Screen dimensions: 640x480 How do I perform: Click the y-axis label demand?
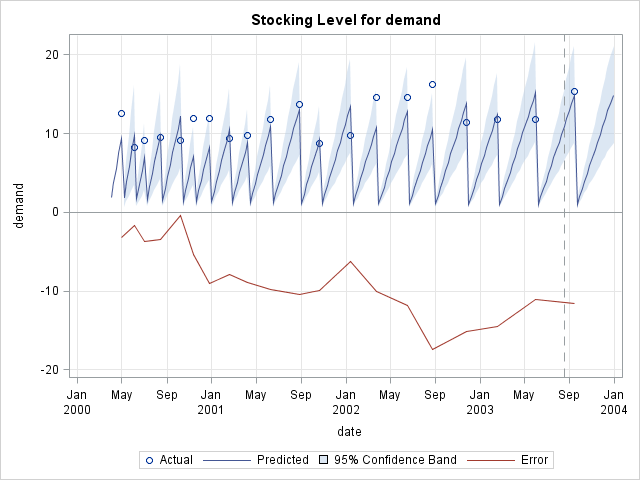point(19,206)
